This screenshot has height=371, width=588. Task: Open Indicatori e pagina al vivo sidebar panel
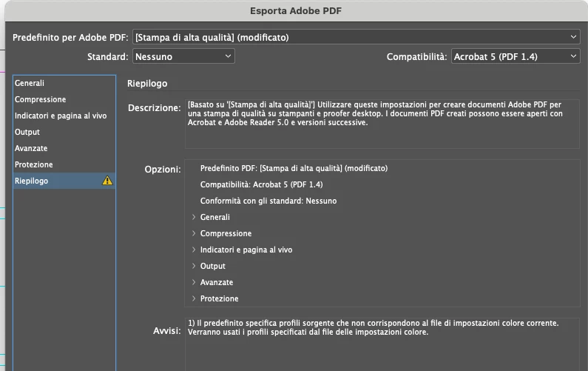[x=64, y=116]
